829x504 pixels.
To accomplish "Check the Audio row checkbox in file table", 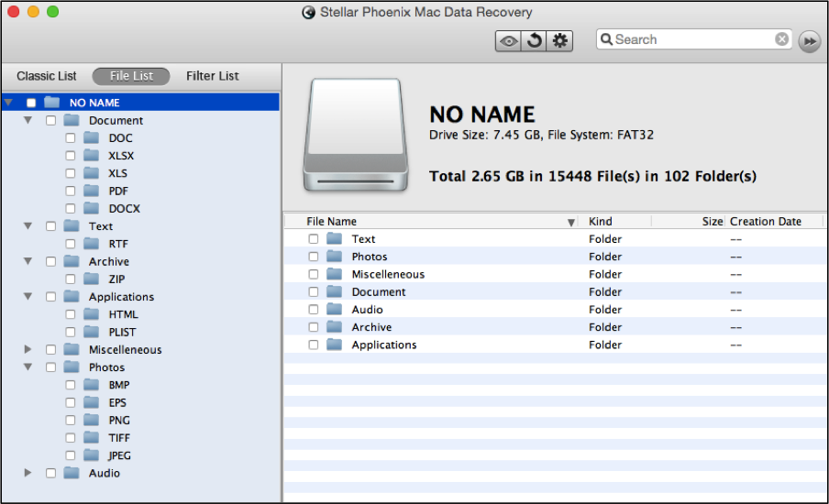I will click(x=314, y=309).
